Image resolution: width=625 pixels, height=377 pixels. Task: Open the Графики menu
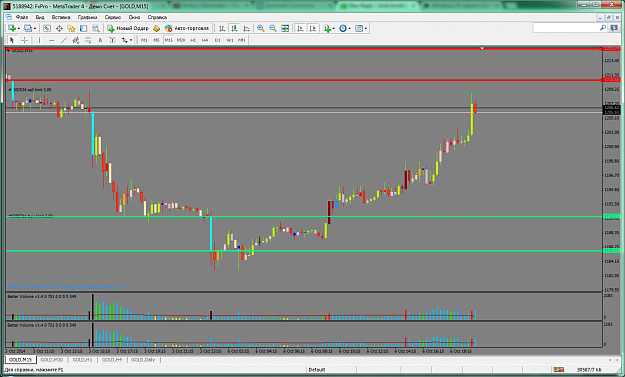pos(87,17)
